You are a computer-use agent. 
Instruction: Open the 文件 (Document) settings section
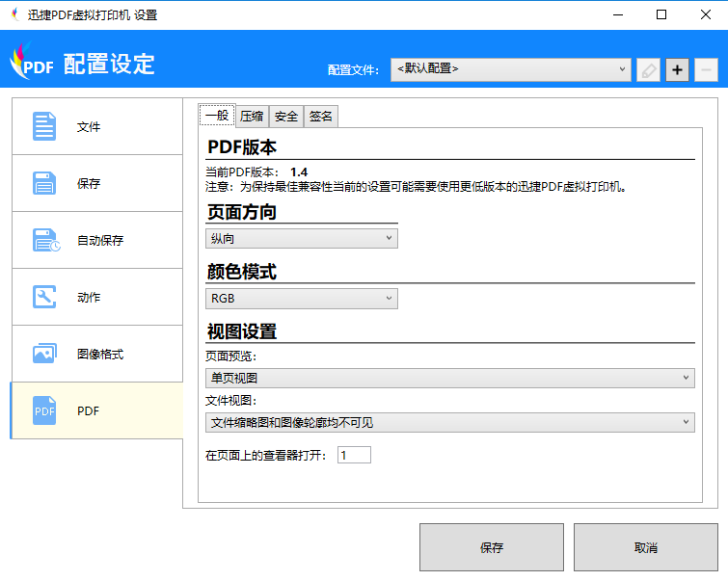point(97,126)
